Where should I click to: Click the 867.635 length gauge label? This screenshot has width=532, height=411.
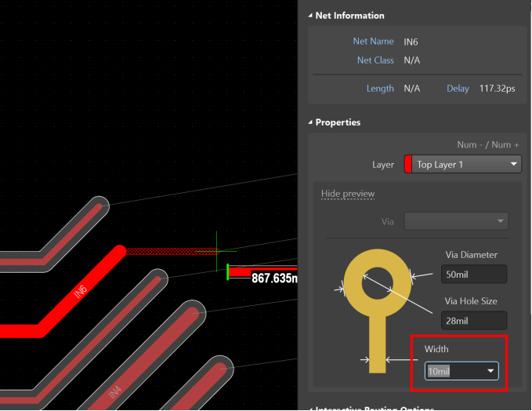pos(273,278)
